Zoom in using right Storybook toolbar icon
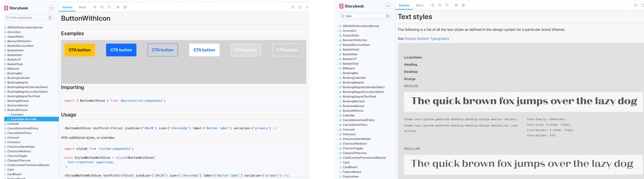Image resolution: width=644 pixels, height=179 pixels. 433,5
